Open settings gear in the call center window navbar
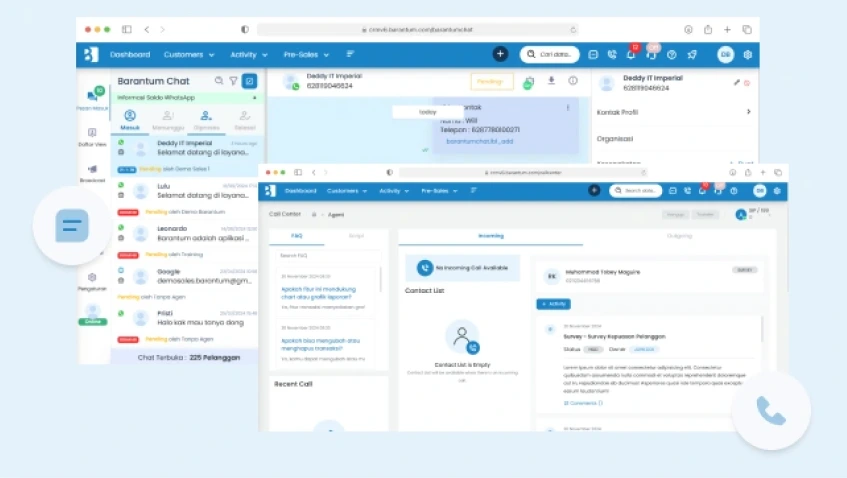 point(777,191)
